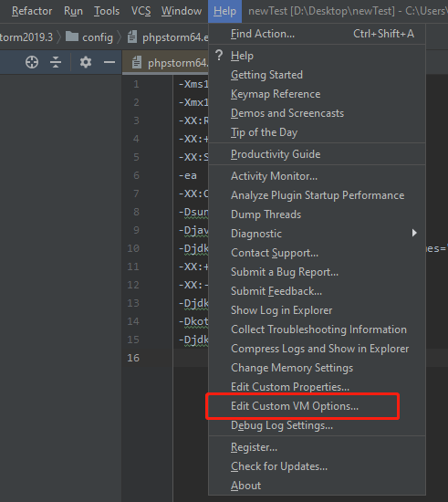Open the Diagnostic menu item
Screen dimensions: 448x502
[317, 234]
